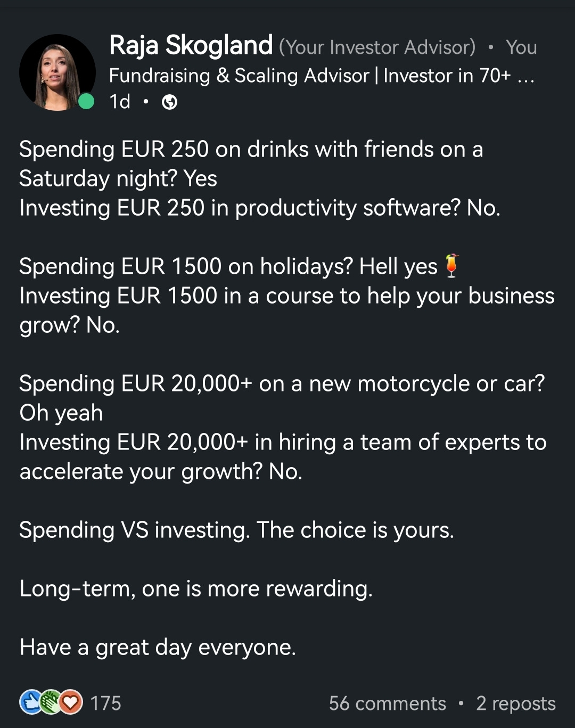Open the post visibility globe icon
The image size is (575, 728).
pyautogui.click(x=170, y=102)
